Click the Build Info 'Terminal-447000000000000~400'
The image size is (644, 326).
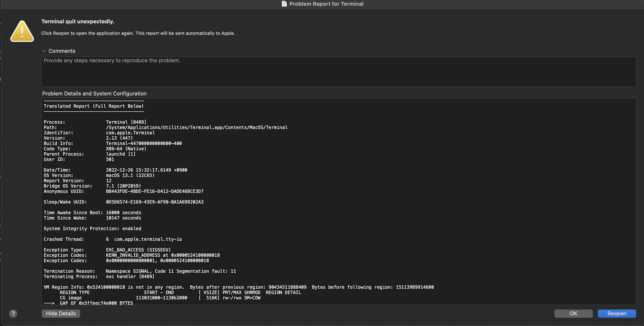144,143
